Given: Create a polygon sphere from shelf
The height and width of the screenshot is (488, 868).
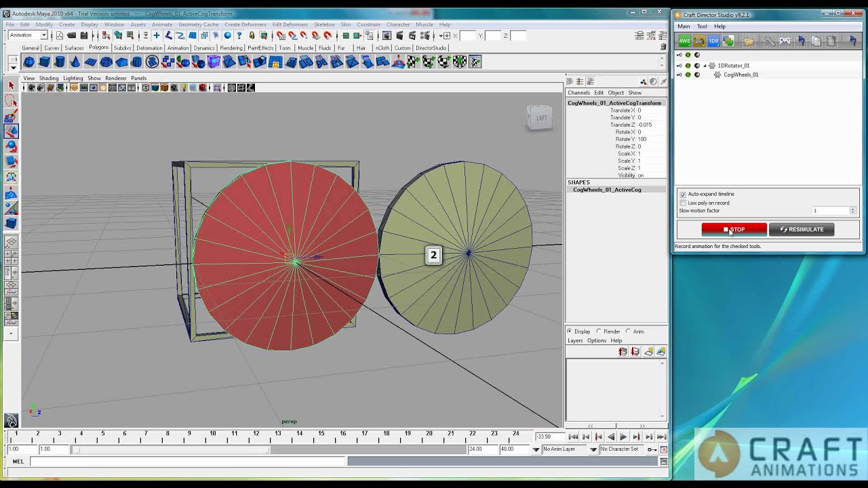Looking at the screenshot, I should (x=29, y=62).
